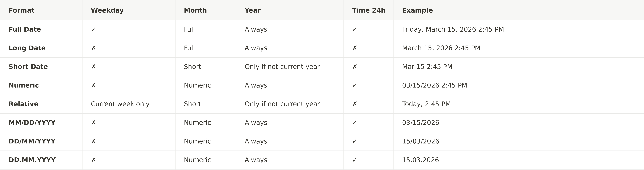
Task: Select the 'Today, 2:45 PM' example cell
Action: pyautogui.click(x=426, y=104)
